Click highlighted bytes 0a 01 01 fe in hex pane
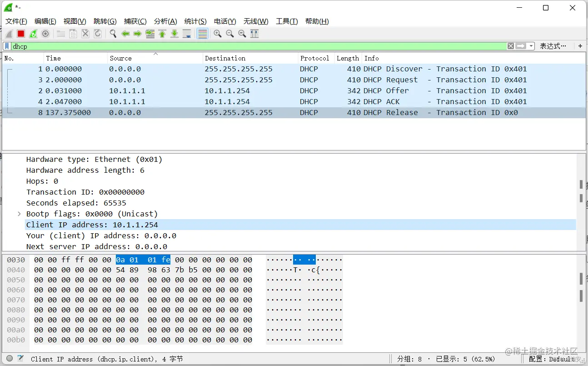 point(143,260)
